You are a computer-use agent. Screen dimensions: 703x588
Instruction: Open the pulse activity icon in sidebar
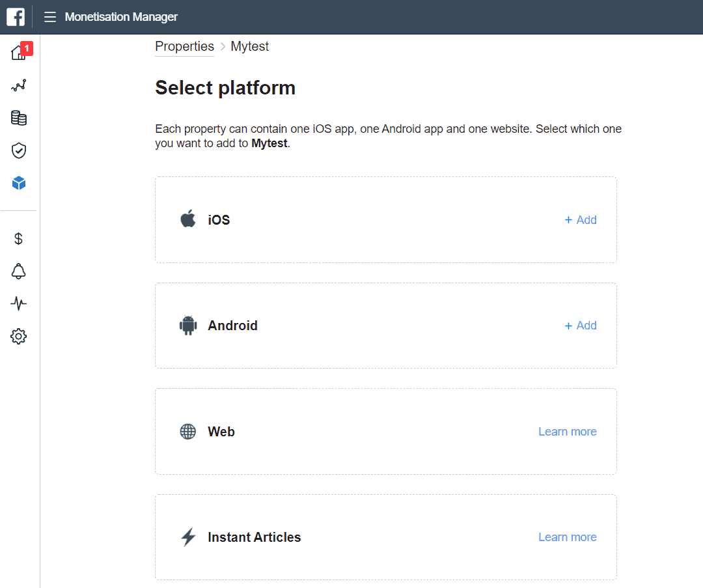(19, 304)
